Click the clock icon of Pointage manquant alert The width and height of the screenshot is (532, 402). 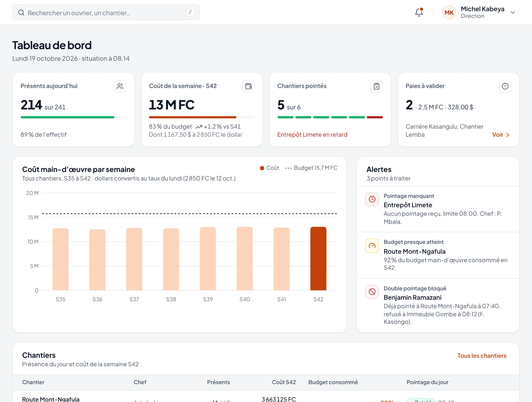tap(372, 199)
